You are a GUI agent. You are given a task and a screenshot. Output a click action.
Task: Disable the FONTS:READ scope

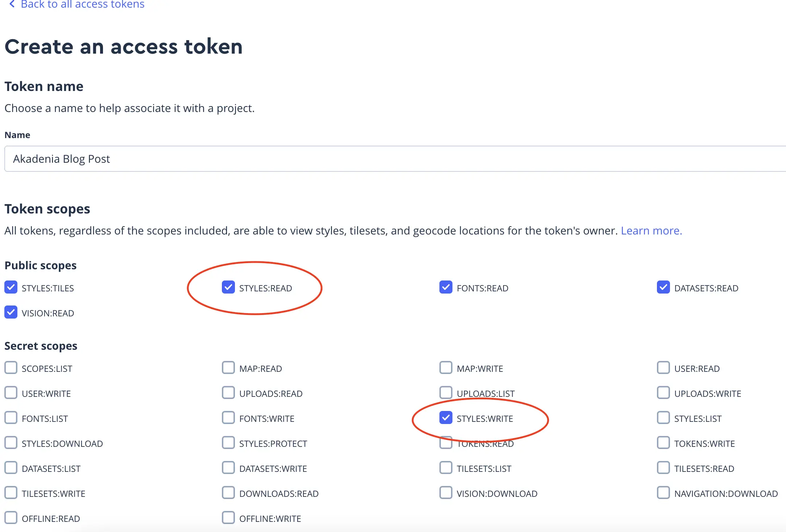point(446,287)
